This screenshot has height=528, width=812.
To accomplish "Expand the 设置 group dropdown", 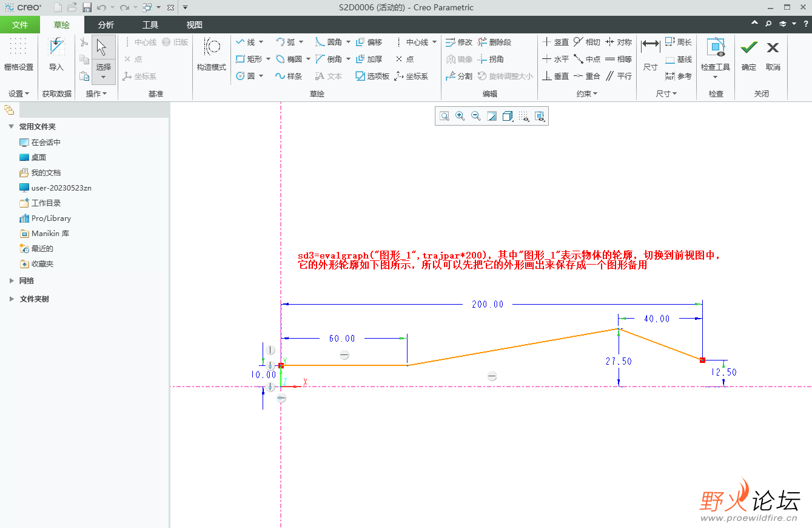I will [19, 93].
